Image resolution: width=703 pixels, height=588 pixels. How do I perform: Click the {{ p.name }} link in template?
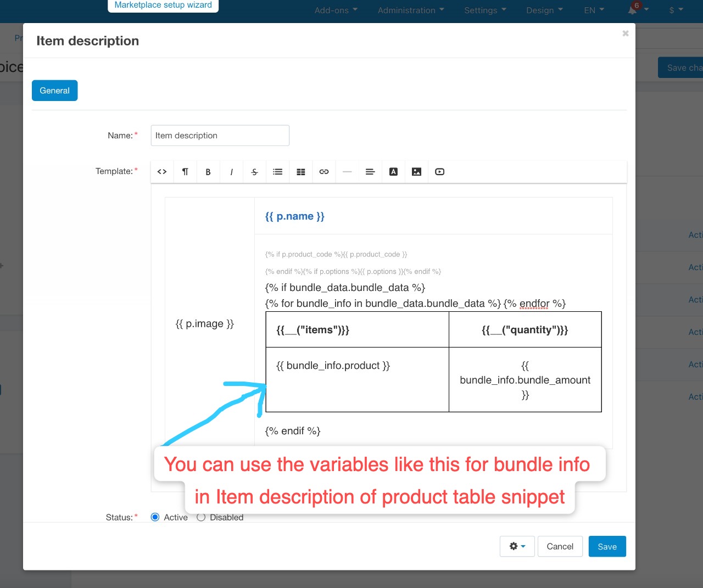point(295,216)
